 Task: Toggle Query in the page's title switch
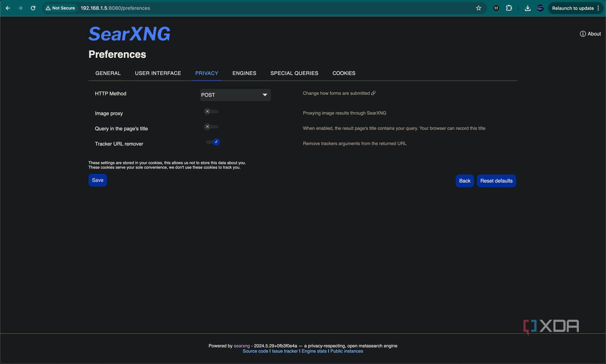point(211,127)
